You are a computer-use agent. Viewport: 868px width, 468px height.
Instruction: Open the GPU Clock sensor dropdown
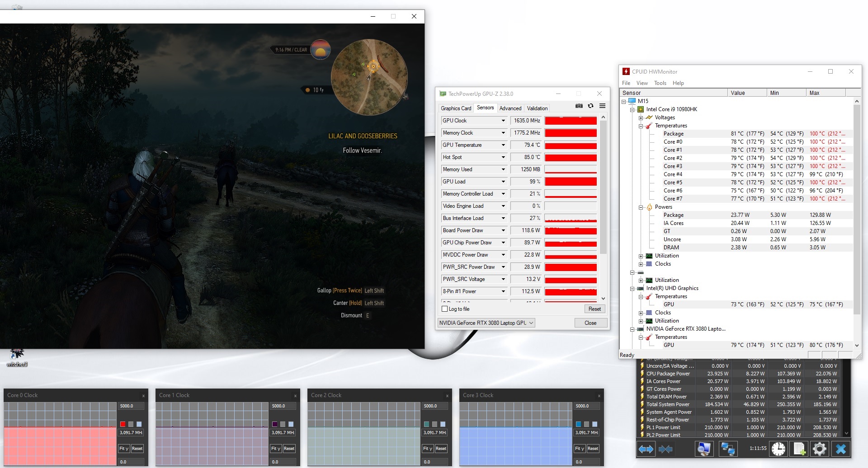pyautogui.click(x=503, y=121)
